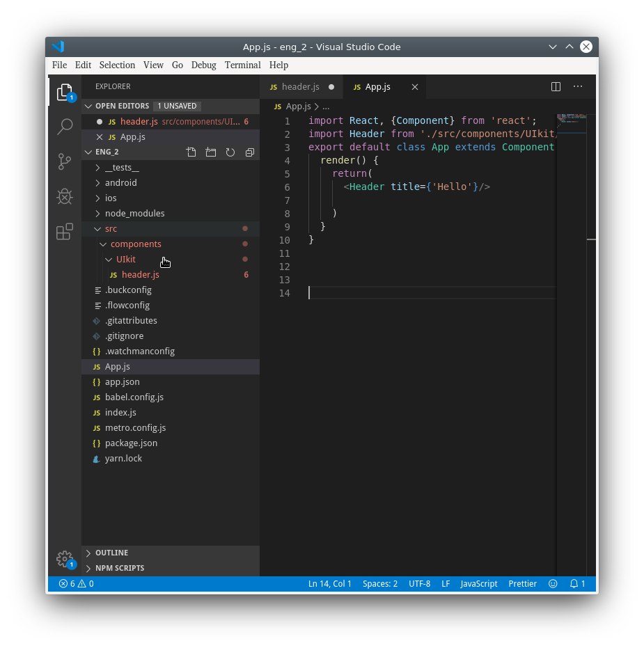
Task: Select .buckconfig in the file tree
Action: pos(171,290)
